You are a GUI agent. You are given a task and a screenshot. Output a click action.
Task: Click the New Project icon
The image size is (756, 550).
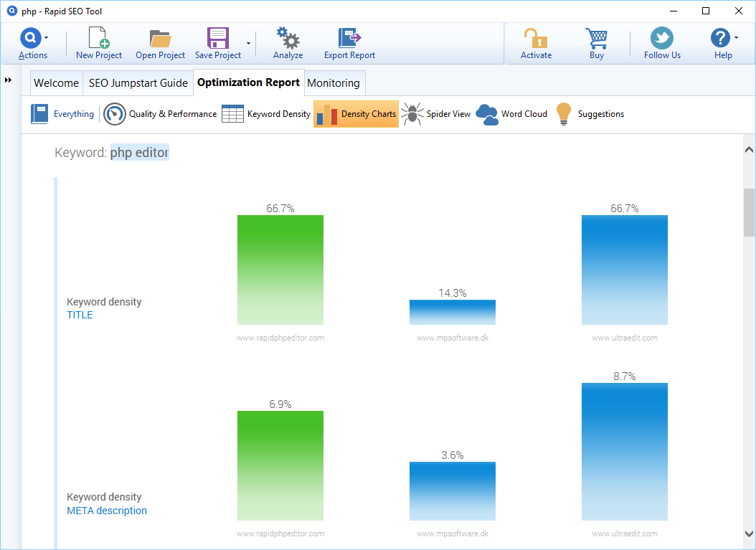pos(98,39)
